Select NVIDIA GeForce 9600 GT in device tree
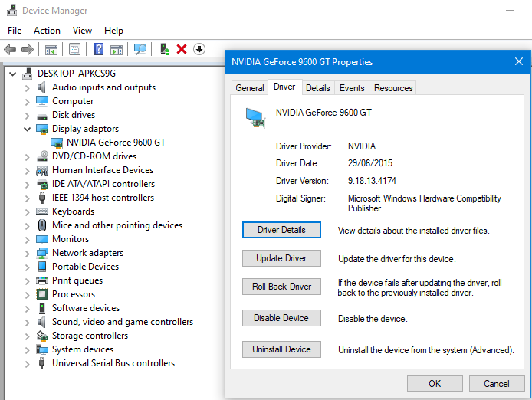 tap(116, 143)
